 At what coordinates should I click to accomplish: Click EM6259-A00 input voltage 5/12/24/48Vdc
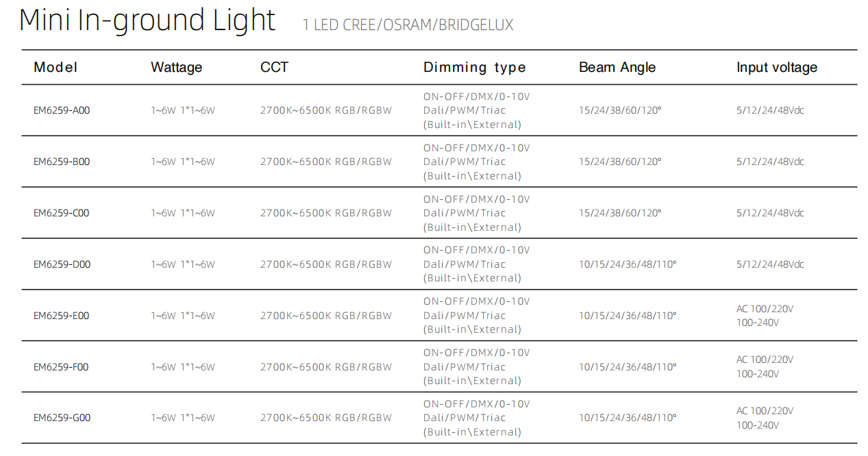tap(770, 110)
